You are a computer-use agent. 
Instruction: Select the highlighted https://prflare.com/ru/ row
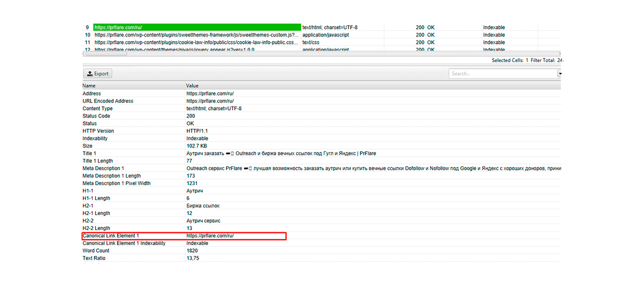(196, 27)
